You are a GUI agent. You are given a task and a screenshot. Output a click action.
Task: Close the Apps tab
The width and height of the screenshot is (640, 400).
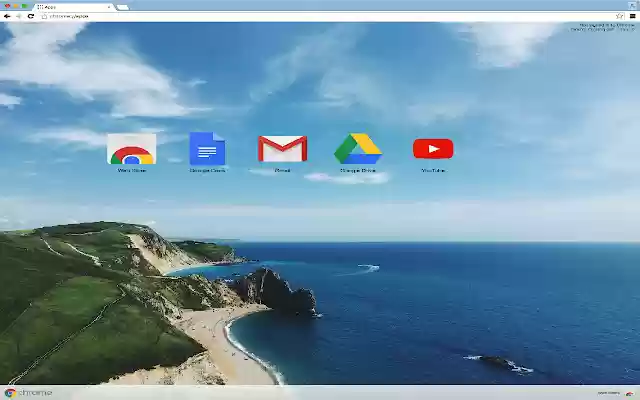pyautogui.click(x=109, y=7)
